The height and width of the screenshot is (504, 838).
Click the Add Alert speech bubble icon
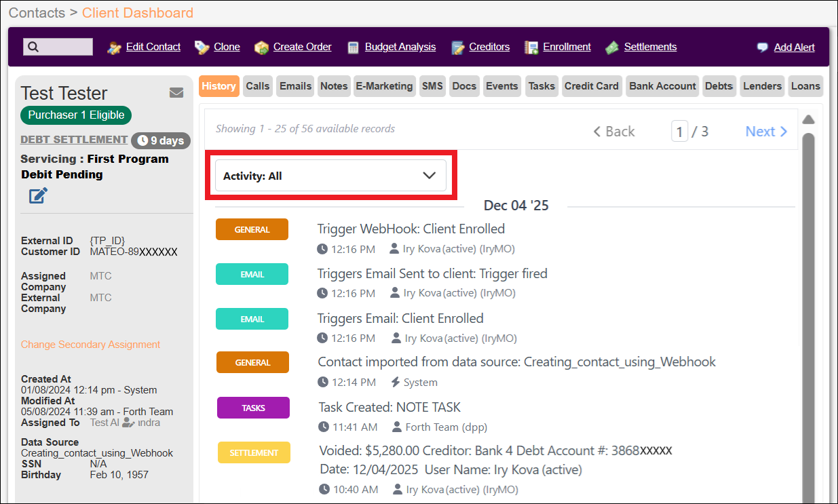763,47
